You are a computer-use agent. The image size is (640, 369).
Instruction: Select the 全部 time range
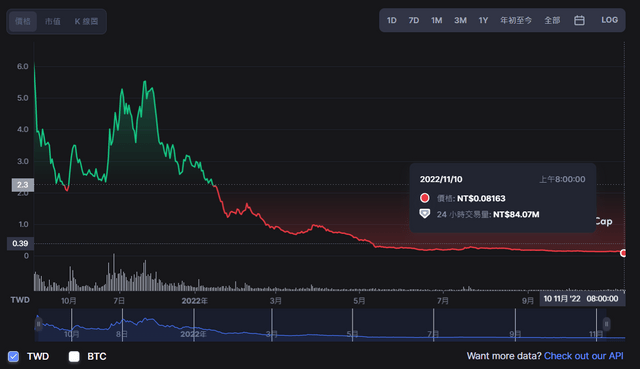pyautogui.click(x=552, y=20)
